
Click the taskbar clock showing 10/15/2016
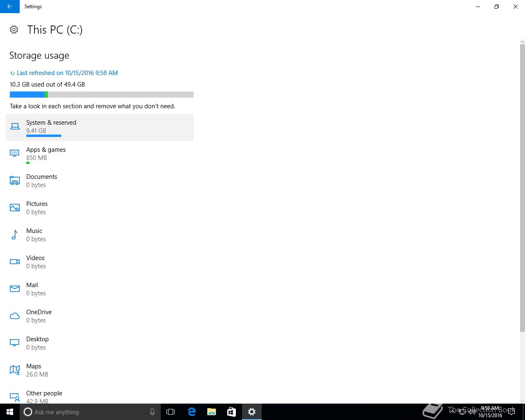click(x=490, y=412)
